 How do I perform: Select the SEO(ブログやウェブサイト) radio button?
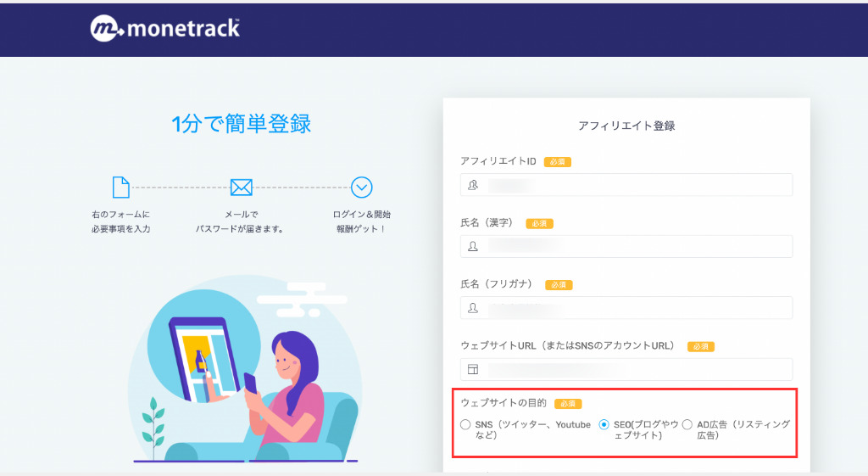(x=604, y=424)
